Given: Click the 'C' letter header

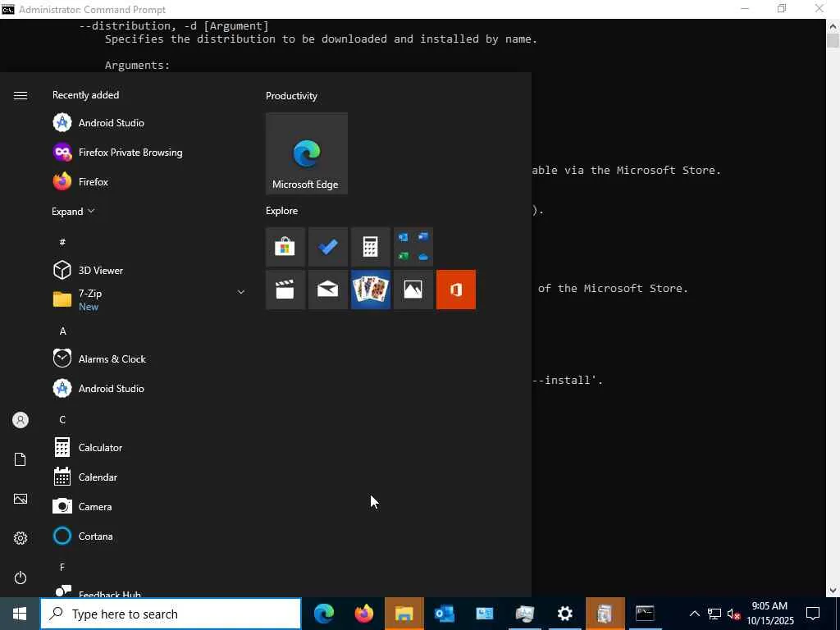Looking at the screenshot, I should (x=62, y=419).
